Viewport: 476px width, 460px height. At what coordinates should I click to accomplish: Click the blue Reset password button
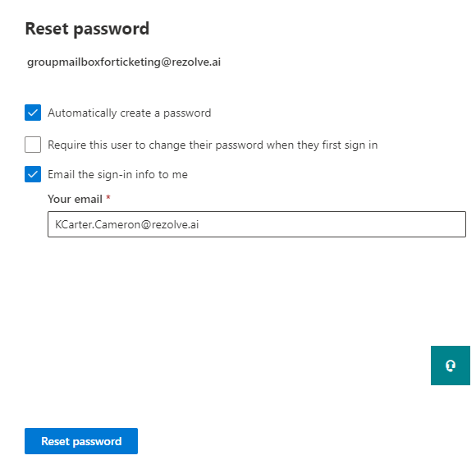click(x=81, y=441)
